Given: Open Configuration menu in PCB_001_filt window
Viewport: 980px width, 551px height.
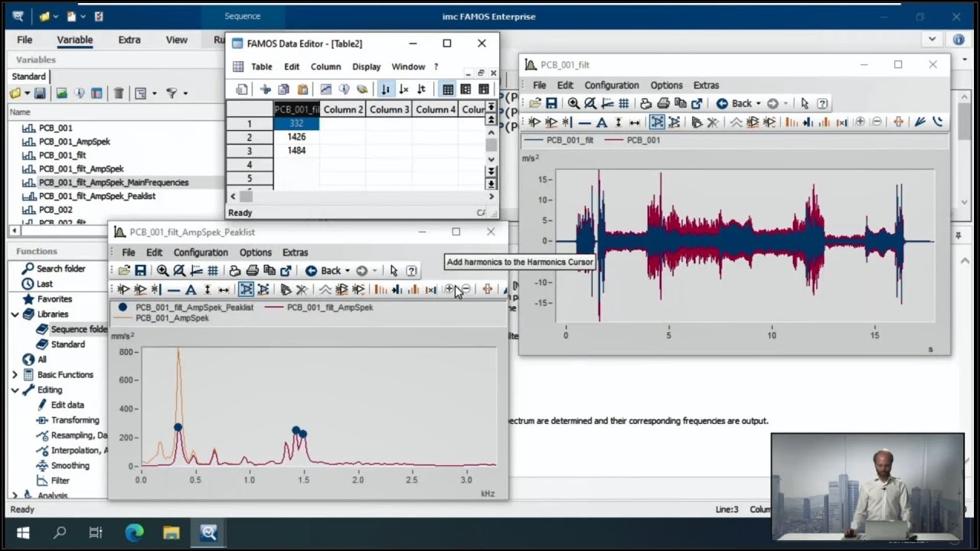Looking at the screenshot, I should coord(612,85).
